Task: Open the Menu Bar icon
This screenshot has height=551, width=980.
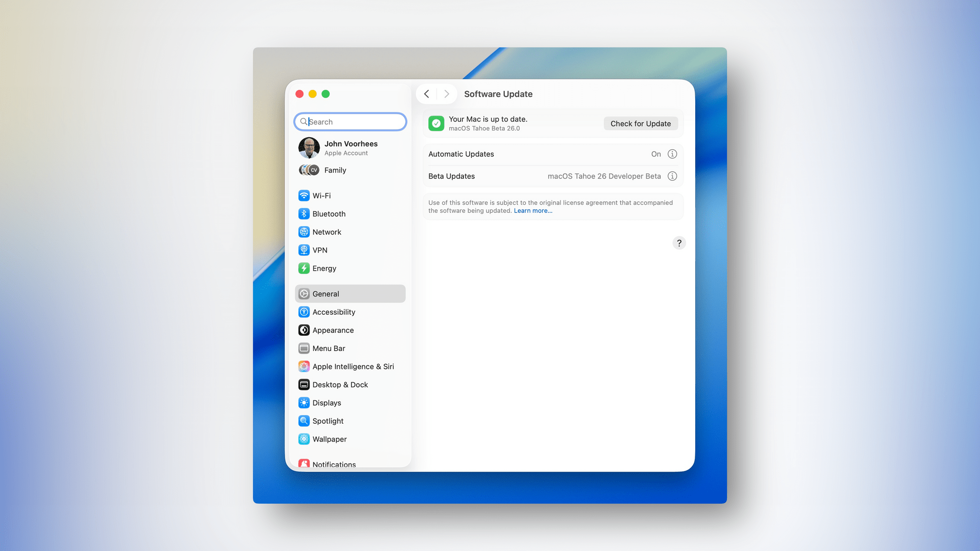Action: pos(304,348)
